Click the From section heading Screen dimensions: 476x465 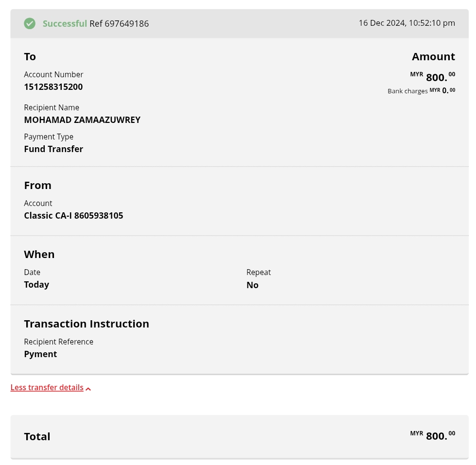[37, 185]
